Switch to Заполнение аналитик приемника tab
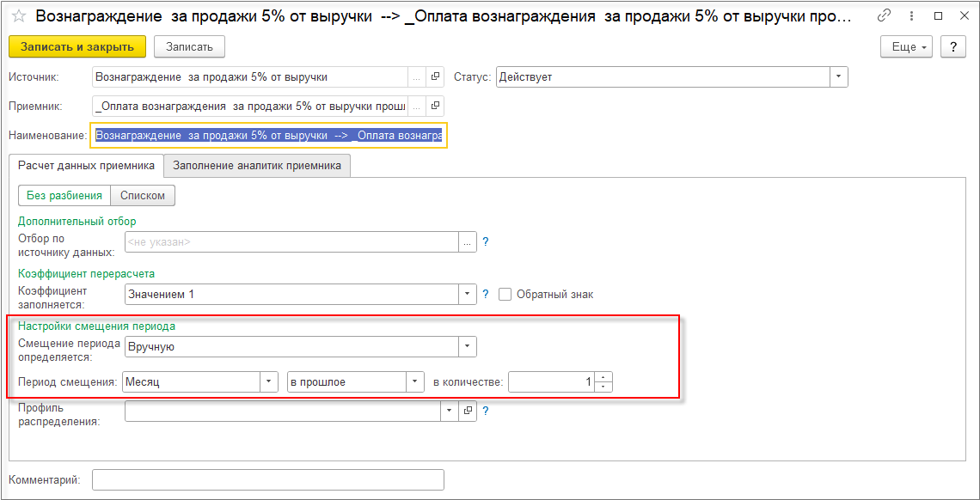The height and width of the screenshot is (500, 980). pos(257,166)
